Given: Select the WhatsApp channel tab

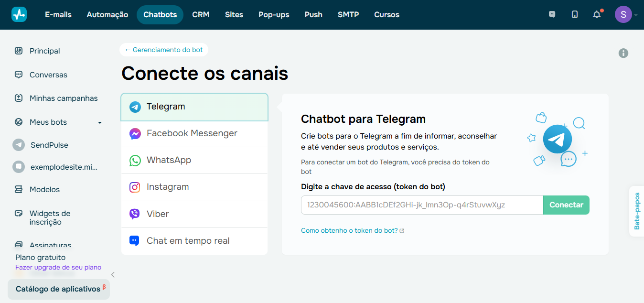Looking at the screenshot, I should pos(194,160).
